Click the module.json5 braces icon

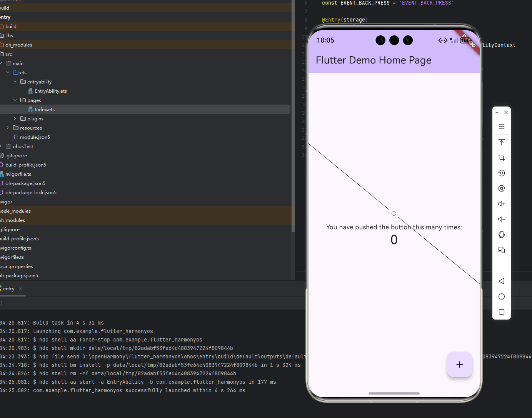(x=16, y=137)
